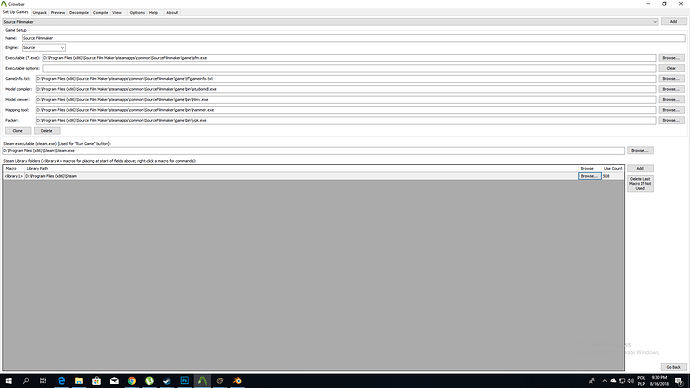The image size is (690, 388).
Task: Open the Windows Start menu
Action: pyautogui.click(x=8, y=381)
